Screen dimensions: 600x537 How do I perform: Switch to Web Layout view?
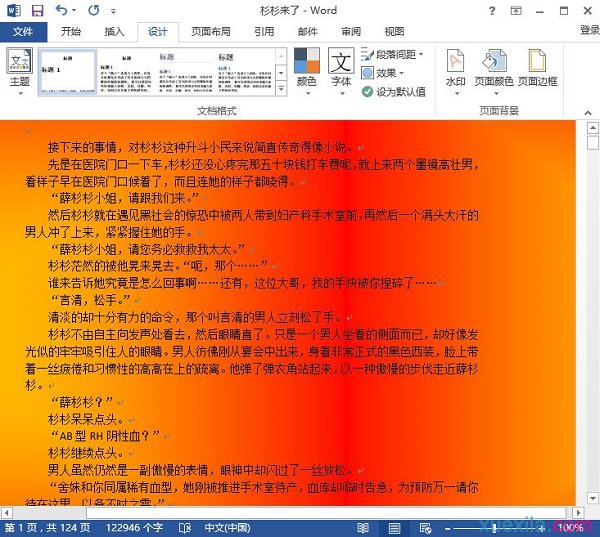pos(425,528)
